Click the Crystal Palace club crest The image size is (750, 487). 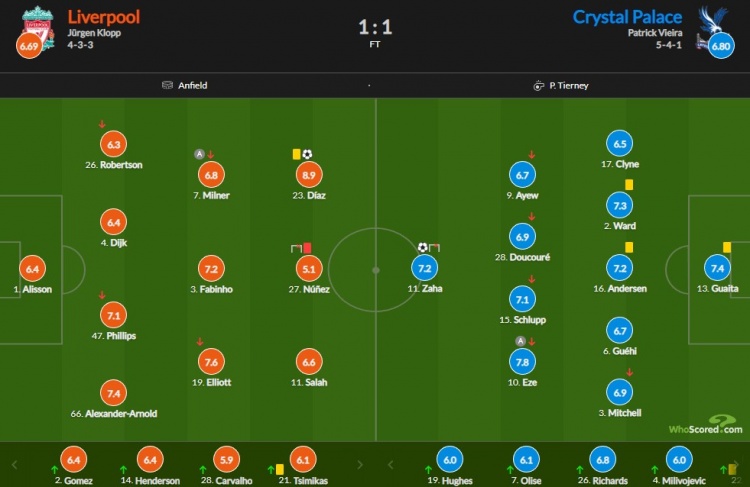711,22
